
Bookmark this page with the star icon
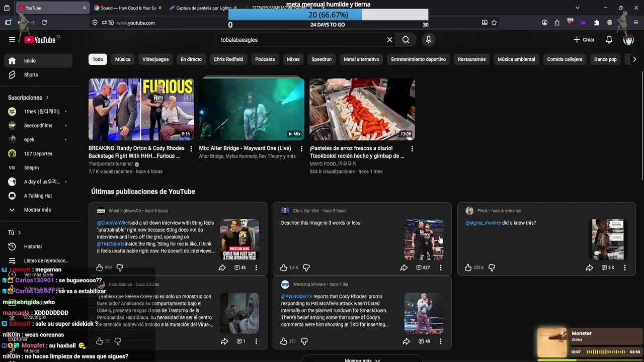pos(494,23)
